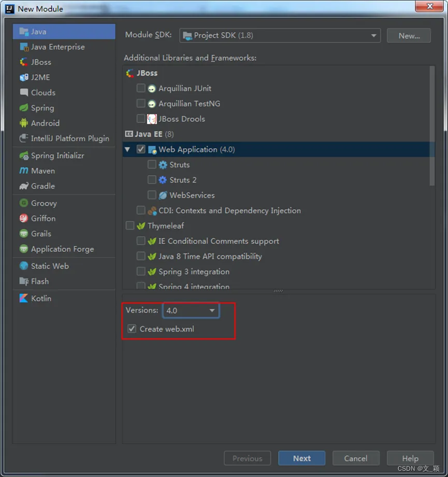Select the Maven module icon

pos(24,171)
